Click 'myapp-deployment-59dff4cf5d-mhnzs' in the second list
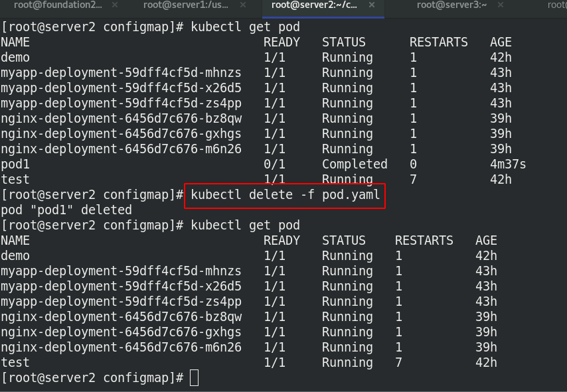 121,271
